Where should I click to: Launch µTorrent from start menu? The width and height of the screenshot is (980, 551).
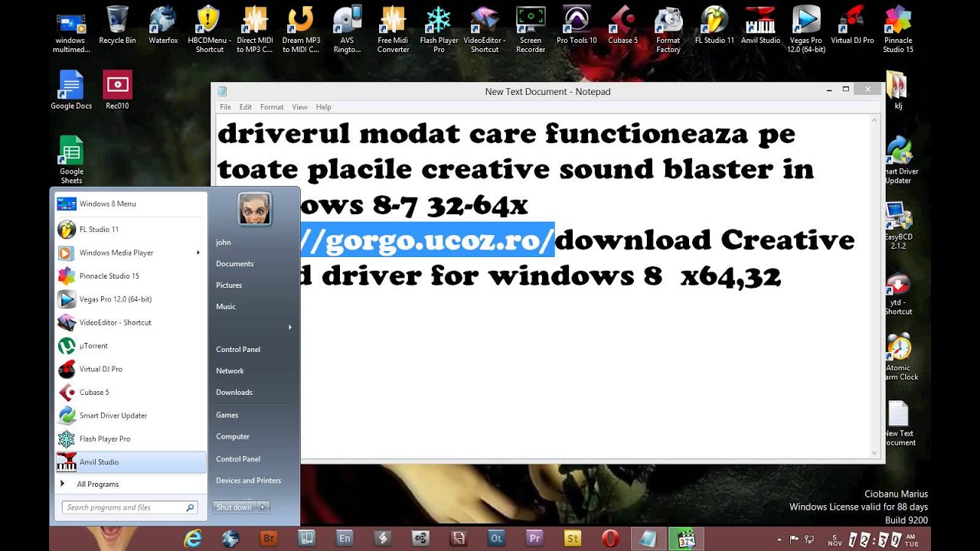pyautogui.click(x=130, y=346)
